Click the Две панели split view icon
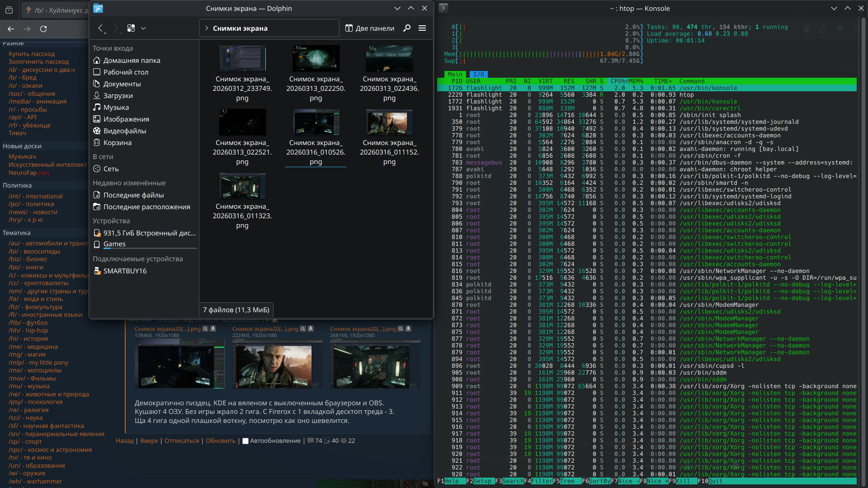This screenshot has width=868, height=488. 349,28
